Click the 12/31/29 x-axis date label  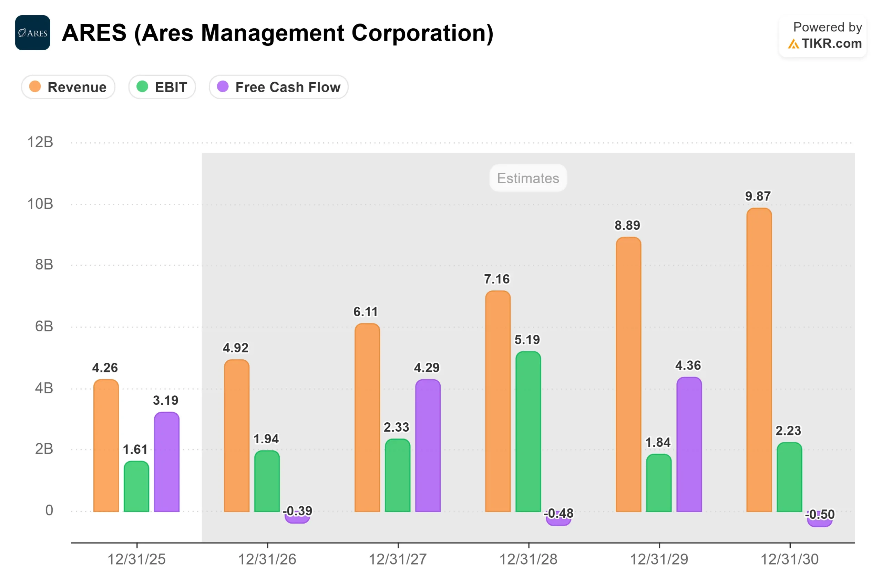tap(659, 559)
